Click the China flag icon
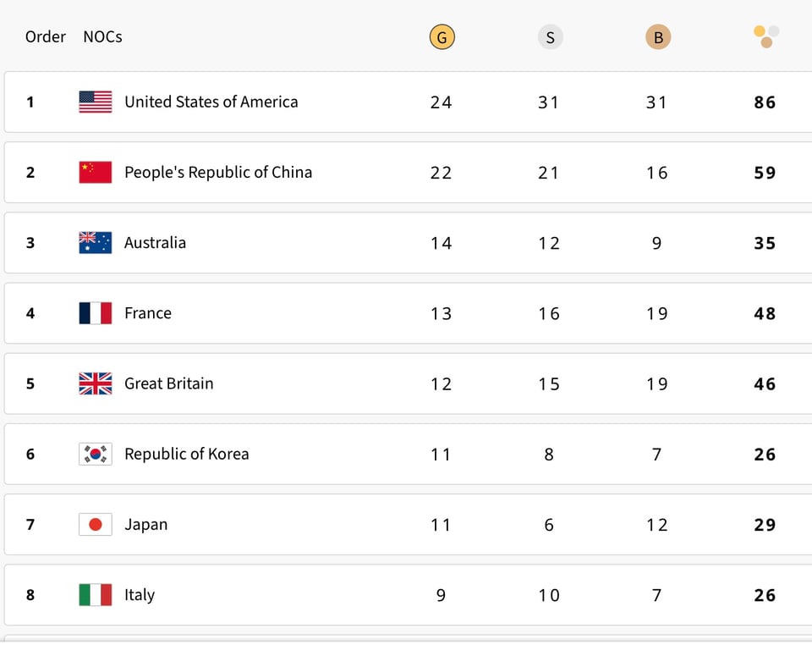 [x=96, y=173]
